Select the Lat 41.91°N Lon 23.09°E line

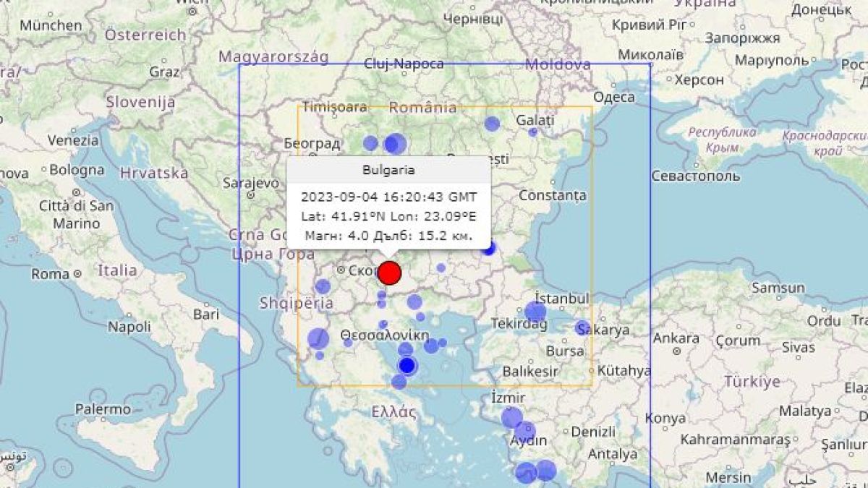point(389,215)
